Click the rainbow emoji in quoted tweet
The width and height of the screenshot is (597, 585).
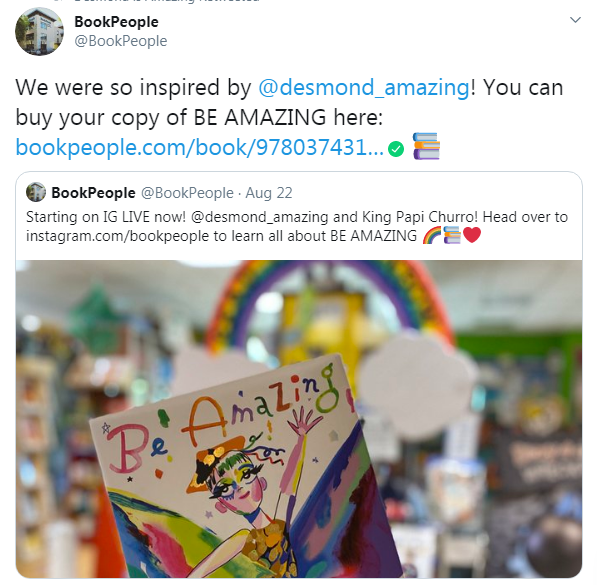point(432,235)
